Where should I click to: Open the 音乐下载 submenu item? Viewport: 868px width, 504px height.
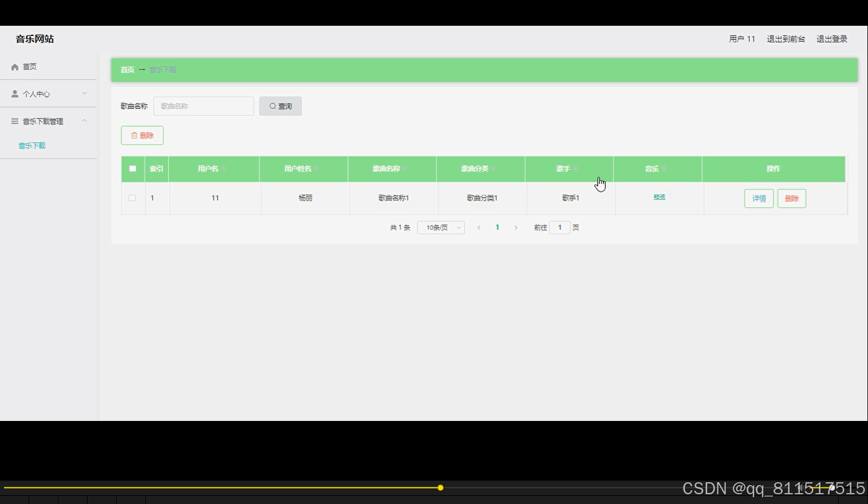[x=32, y=145]
